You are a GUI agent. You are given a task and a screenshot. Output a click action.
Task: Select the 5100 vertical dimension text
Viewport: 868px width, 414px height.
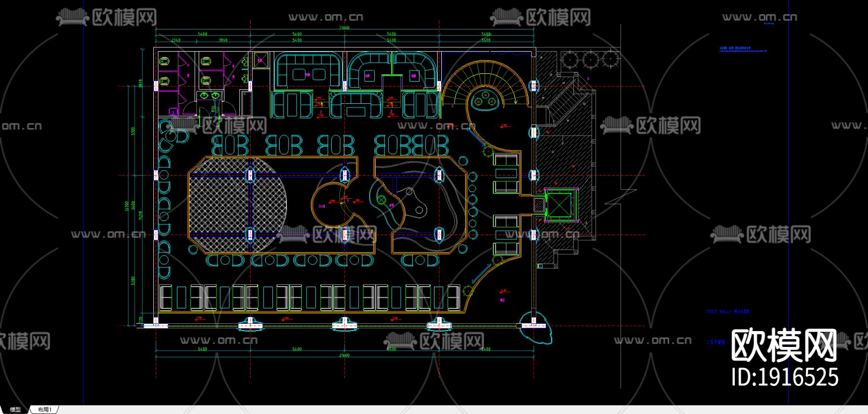134,131
